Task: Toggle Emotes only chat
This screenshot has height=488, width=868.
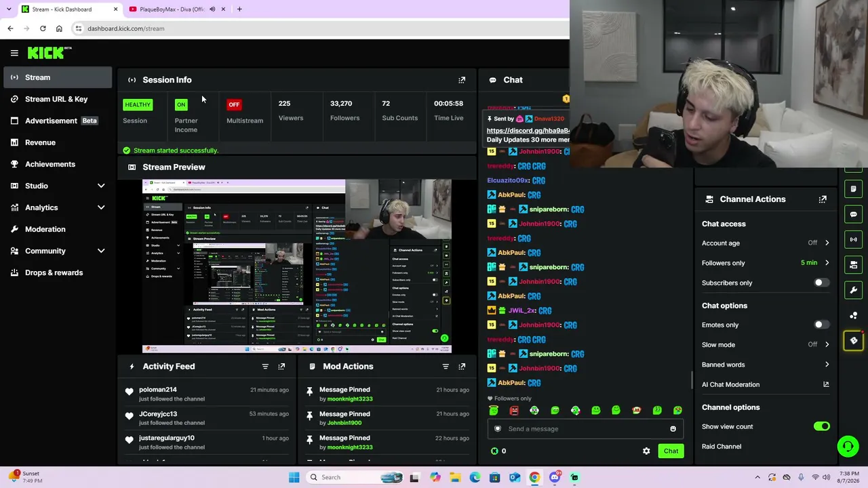Action: (821, 325)
